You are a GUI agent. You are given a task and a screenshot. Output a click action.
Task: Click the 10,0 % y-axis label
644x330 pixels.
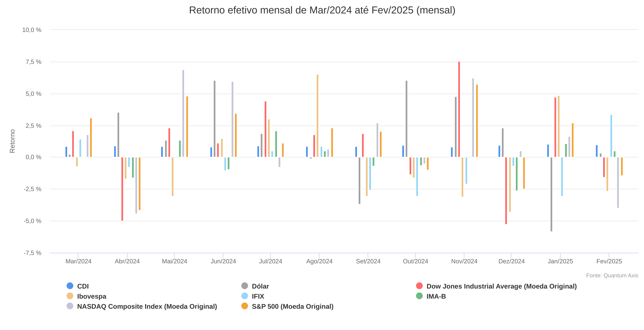32,30
